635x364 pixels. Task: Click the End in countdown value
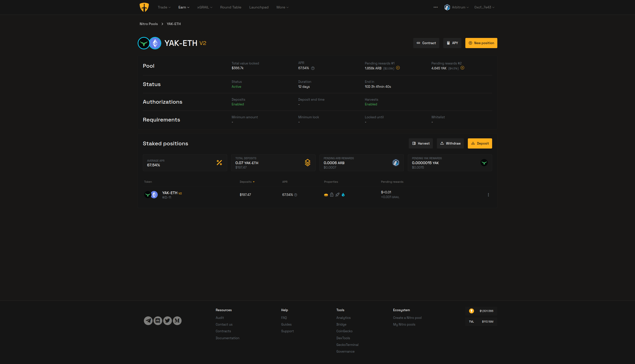pyautogui.click(x=378, y=87)
